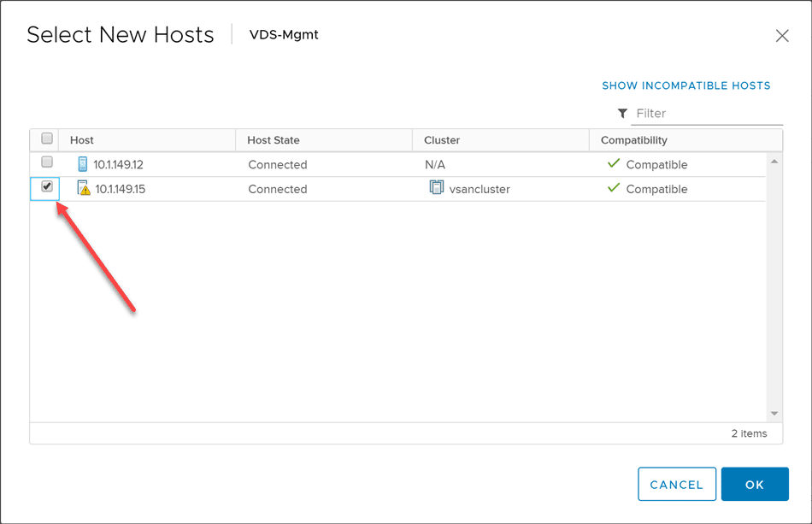The image size is (812, 524).
Task: Uncheck the box for host 10.1.149.15
Action: [47, 186]
